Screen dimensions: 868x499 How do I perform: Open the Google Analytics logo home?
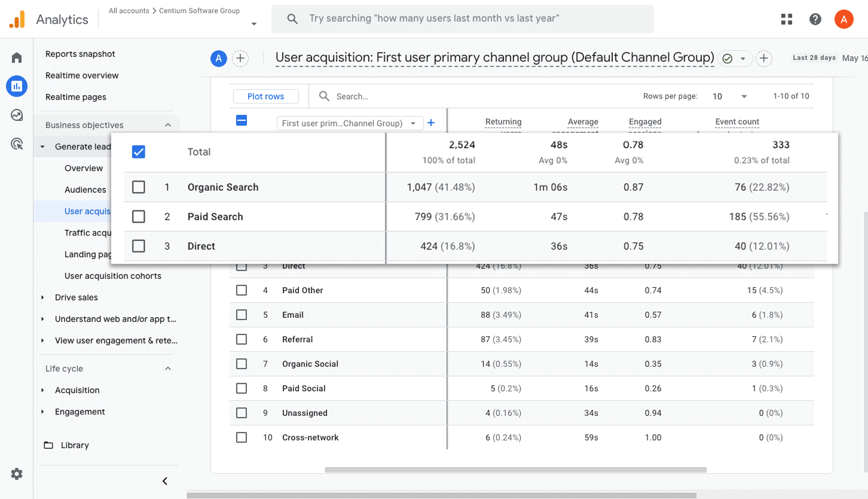(17, 19)
